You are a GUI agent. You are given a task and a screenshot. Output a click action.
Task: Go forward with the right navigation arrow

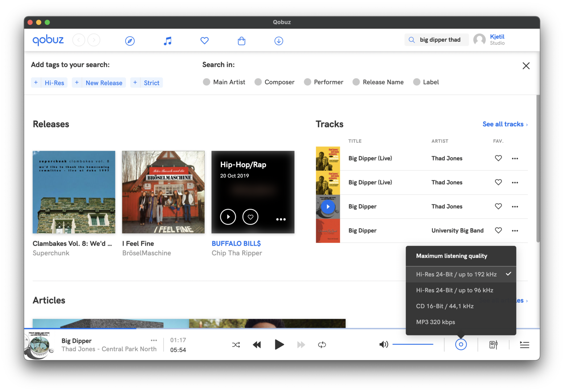point(94,40)
